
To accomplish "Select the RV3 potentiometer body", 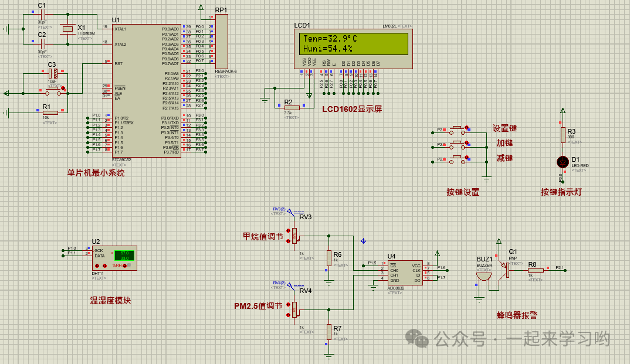I will click(294, 236).
